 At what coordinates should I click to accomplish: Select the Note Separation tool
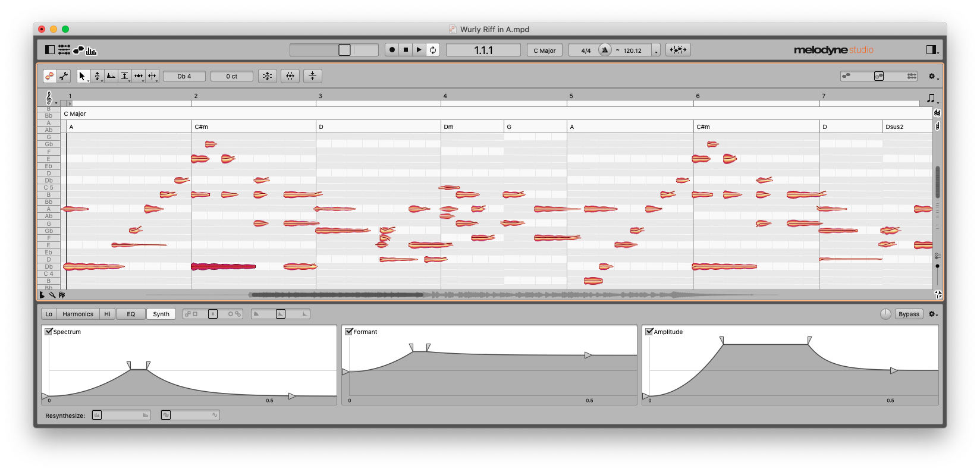click(x=152, y=76)
